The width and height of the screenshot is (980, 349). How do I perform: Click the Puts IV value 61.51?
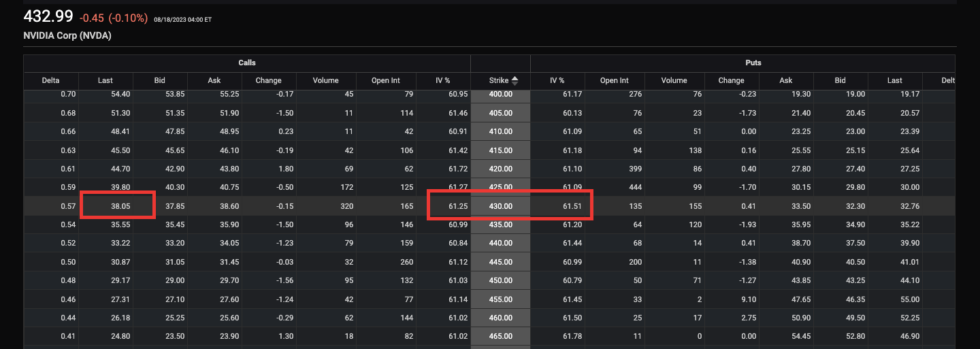coord(572,206)
